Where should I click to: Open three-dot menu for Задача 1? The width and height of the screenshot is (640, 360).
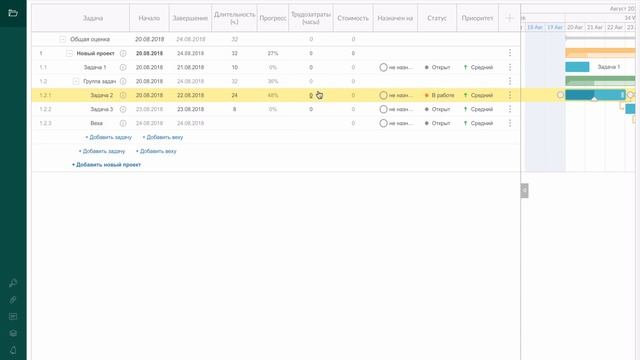510,67
